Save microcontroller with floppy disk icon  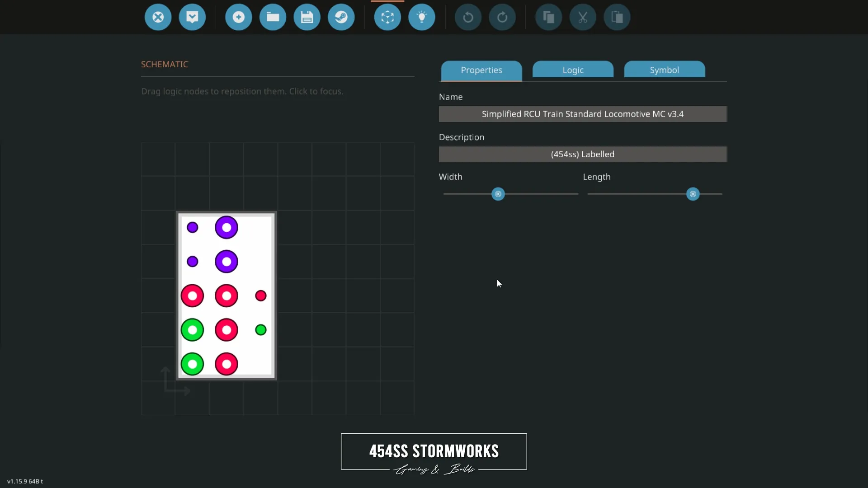click(307, 17)
